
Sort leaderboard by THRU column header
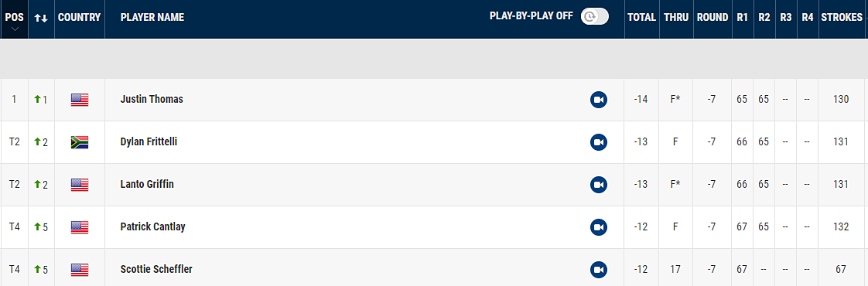676,18
